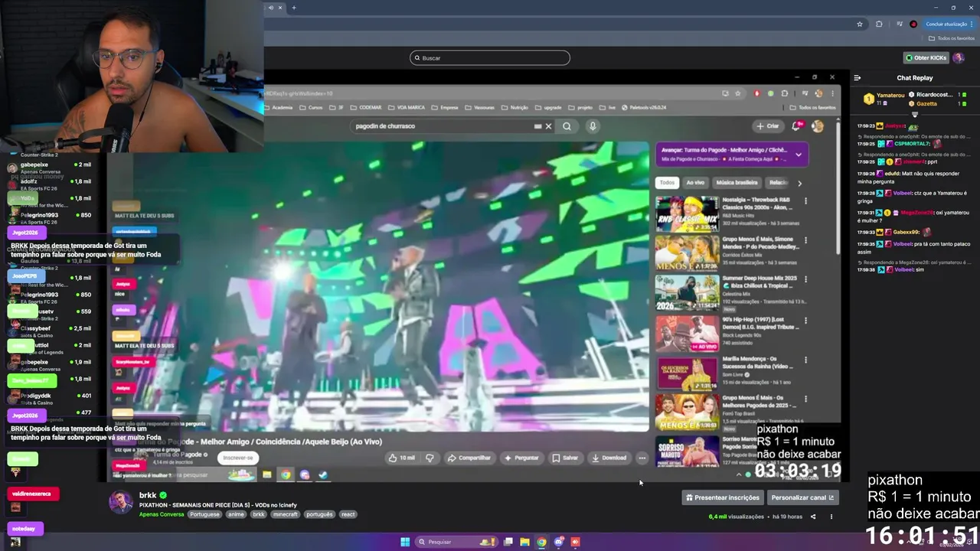Open more video actions ellipsis

(642, 458)
